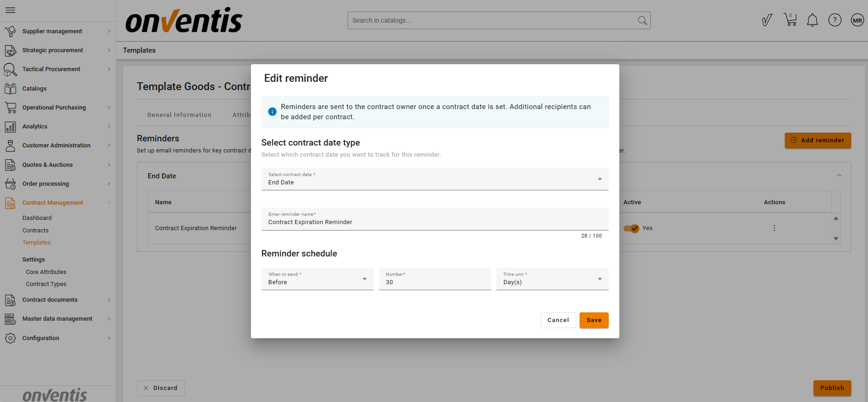Open the When to send dropdown
The width and height of the screenshot is (868, 402).
tap(317, 279)
